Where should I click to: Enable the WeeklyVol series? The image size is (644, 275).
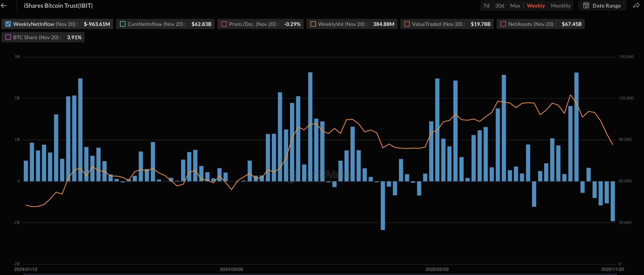pos(313,24)
